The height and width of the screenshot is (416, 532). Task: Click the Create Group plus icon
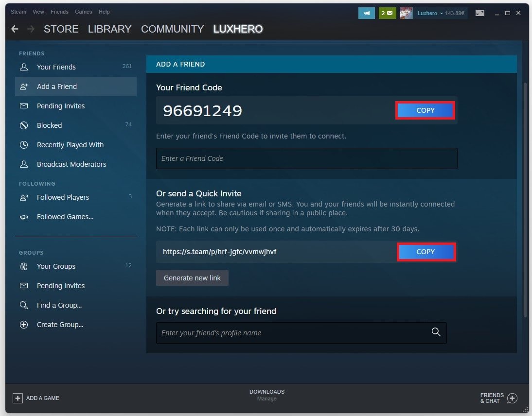click(x=24, y=325)
